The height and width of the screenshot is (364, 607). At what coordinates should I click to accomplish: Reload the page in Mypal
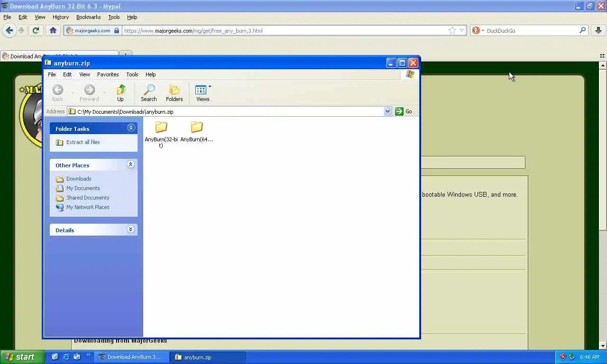pos(36,30)
